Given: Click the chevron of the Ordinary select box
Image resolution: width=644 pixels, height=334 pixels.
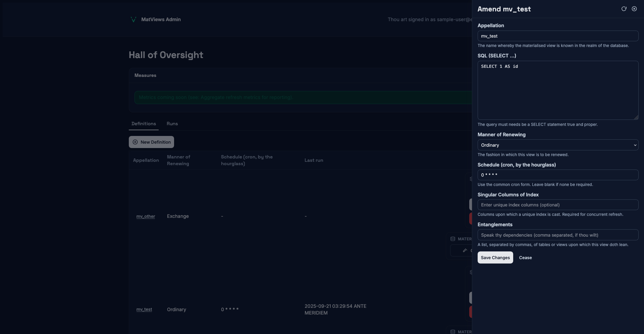Looking at the screenshot, I should click(x=635, y=145).
